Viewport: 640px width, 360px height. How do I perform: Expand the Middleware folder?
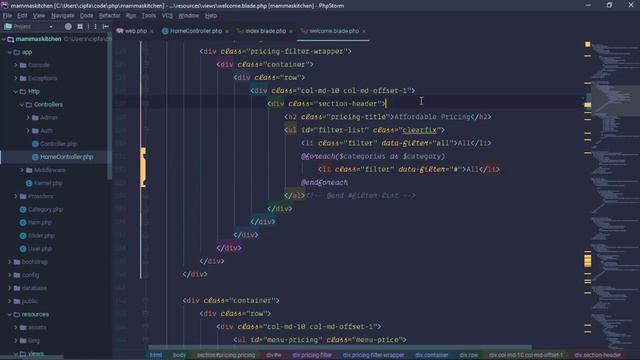pos(22,170)
